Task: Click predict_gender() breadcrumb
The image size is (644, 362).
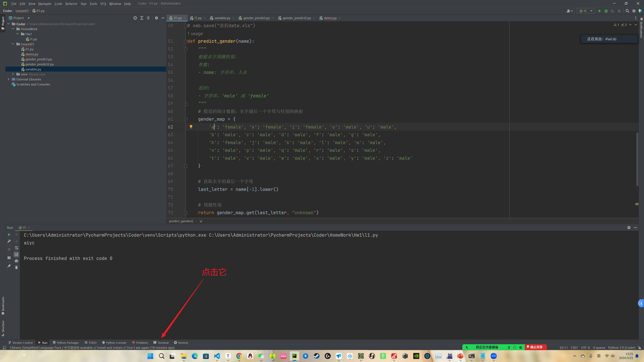Action: pos(181,221)
